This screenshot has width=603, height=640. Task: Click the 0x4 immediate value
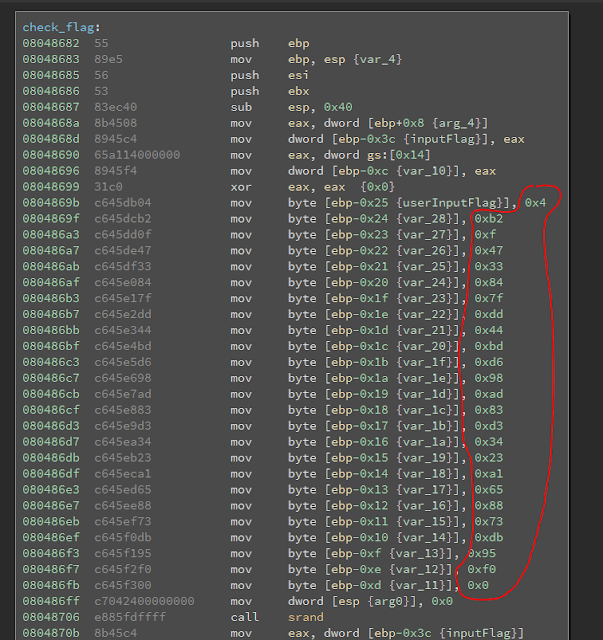point(535,202)
